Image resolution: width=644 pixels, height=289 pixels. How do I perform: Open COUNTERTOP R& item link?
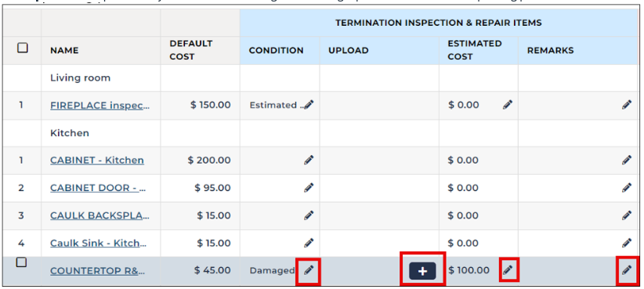pos(97,271)
